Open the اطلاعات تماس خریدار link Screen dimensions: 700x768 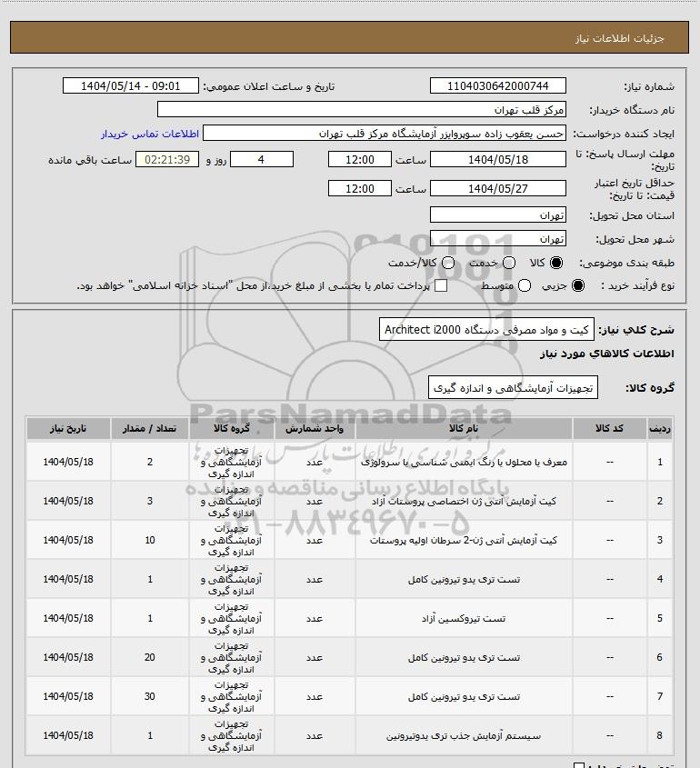coord(150,134)
